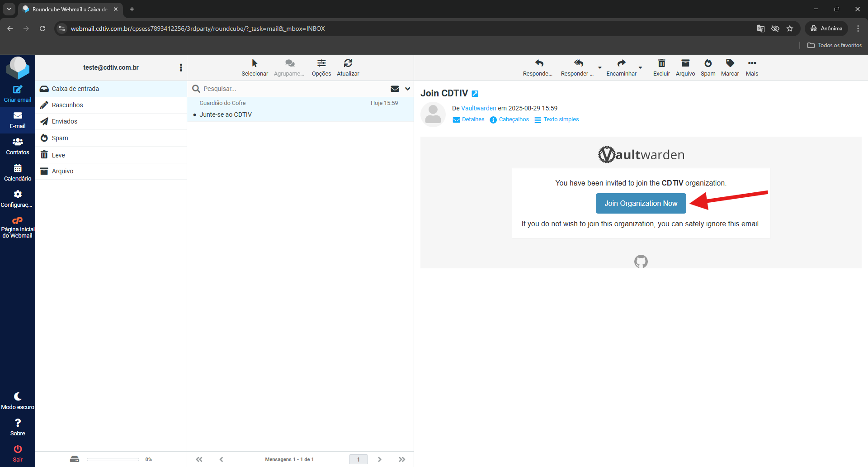
Task: Click the Encaminhar forward arrow icon
Action: 621,63
